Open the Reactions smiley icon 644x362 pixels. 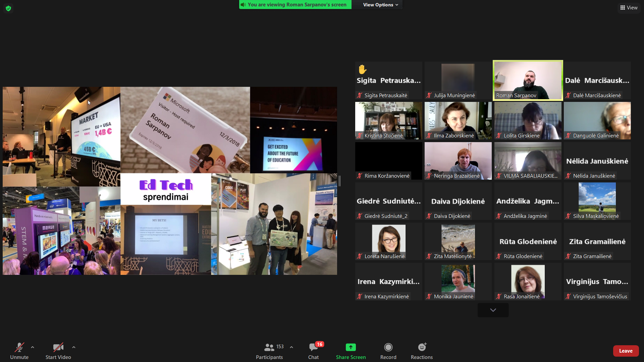422,348
